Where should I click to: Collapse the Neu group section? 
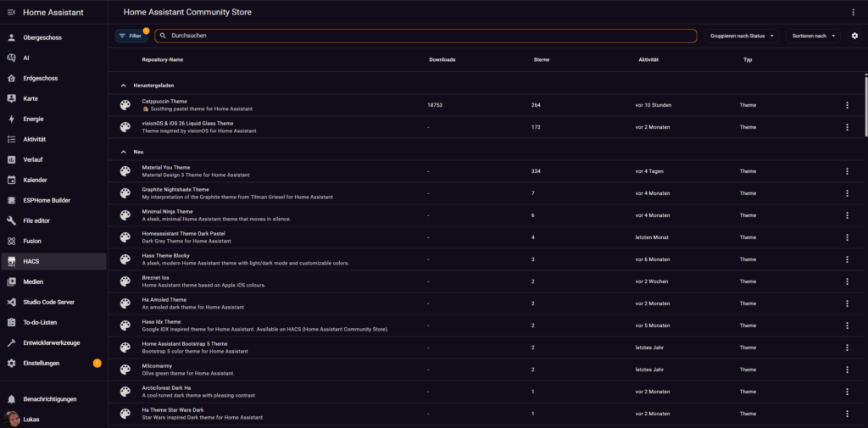[x=124, y=152]
